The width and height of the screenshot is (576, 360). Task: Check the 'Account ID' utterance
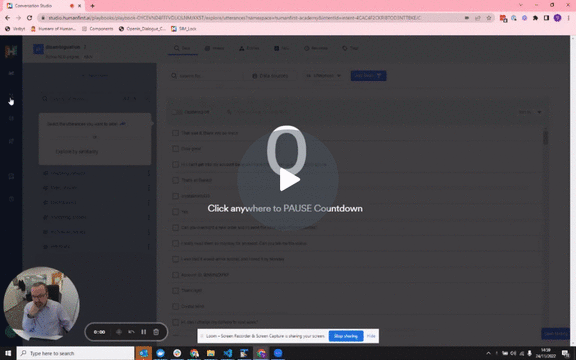(x=175, y=275)
